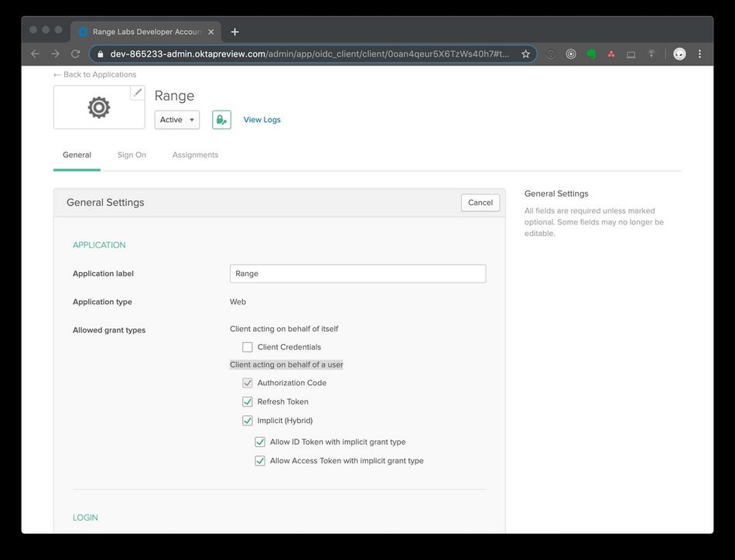Click the Allowed grant types label

(109, 330)
